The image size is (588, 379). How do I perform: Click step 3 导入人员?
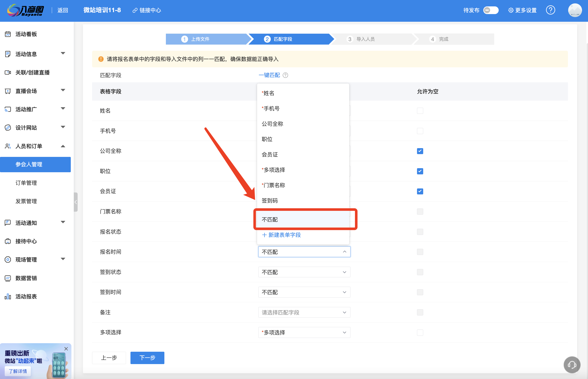[372, 39]
